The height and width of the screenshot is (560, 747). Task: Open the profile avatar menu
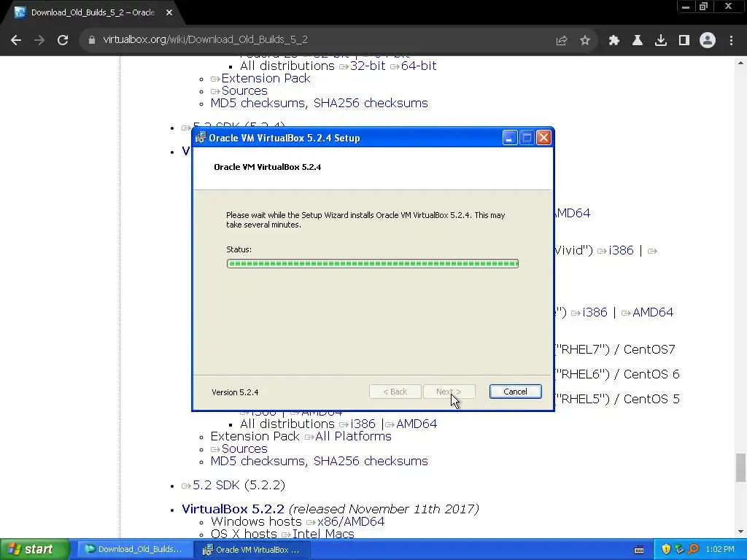(708, 41)
